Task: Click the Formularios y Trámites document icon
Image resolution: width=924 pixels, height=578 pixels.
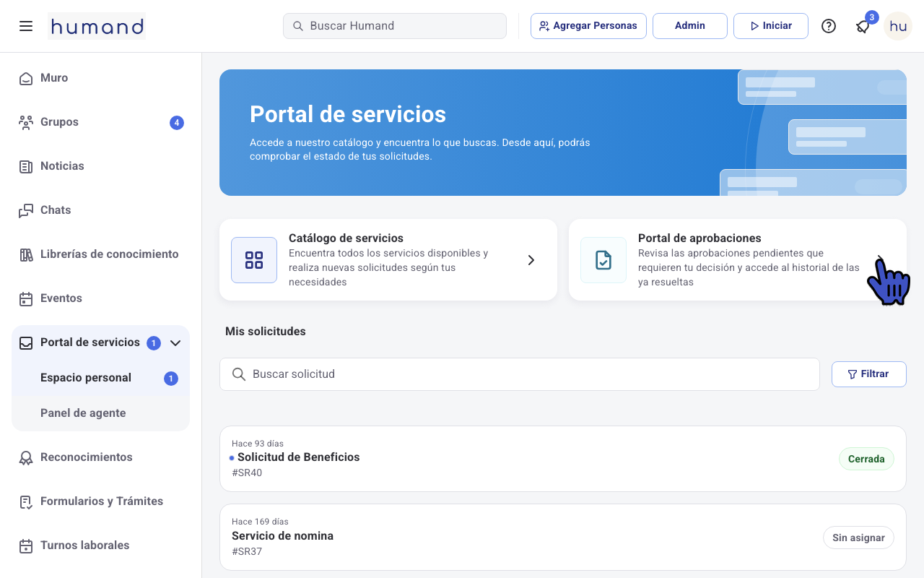Action: [26, 501]
